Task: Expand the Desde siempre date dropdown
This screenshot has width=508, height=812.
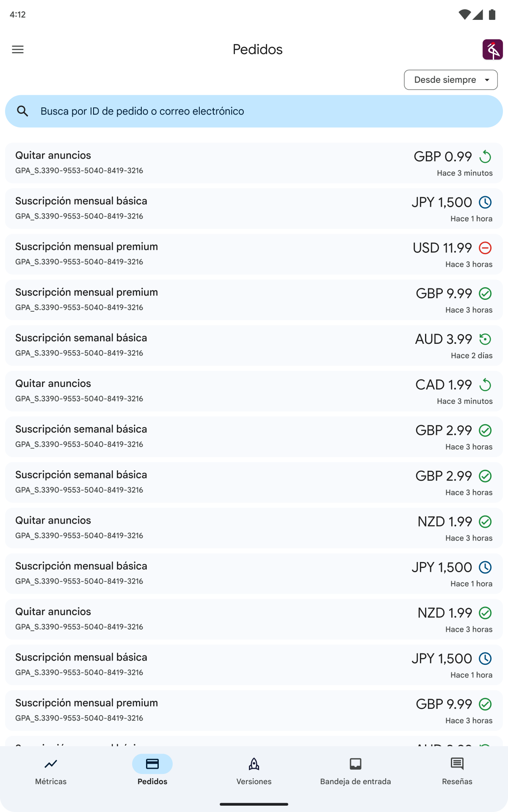Action: 451,80
